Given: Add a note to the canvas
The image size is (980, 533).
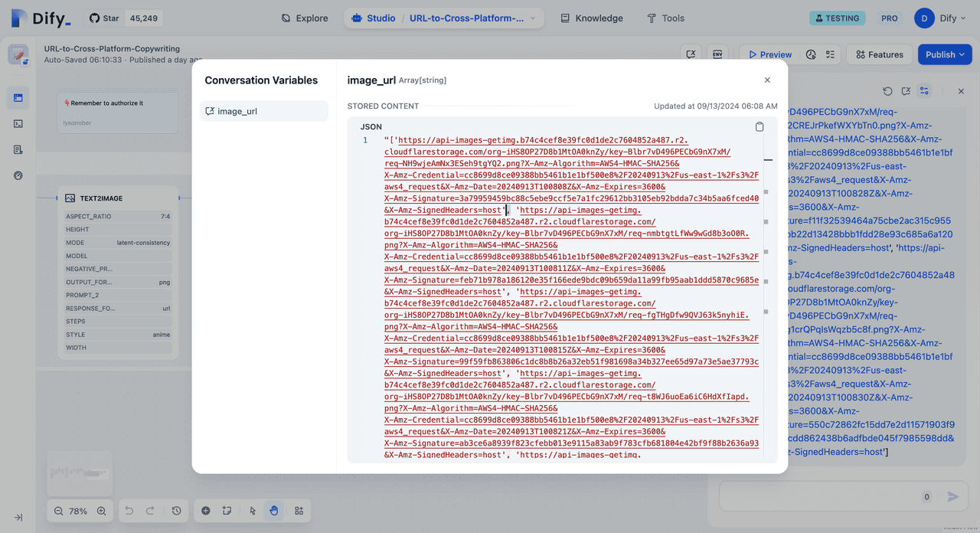Looking at the screenshot, I should [x=227, y=511].
